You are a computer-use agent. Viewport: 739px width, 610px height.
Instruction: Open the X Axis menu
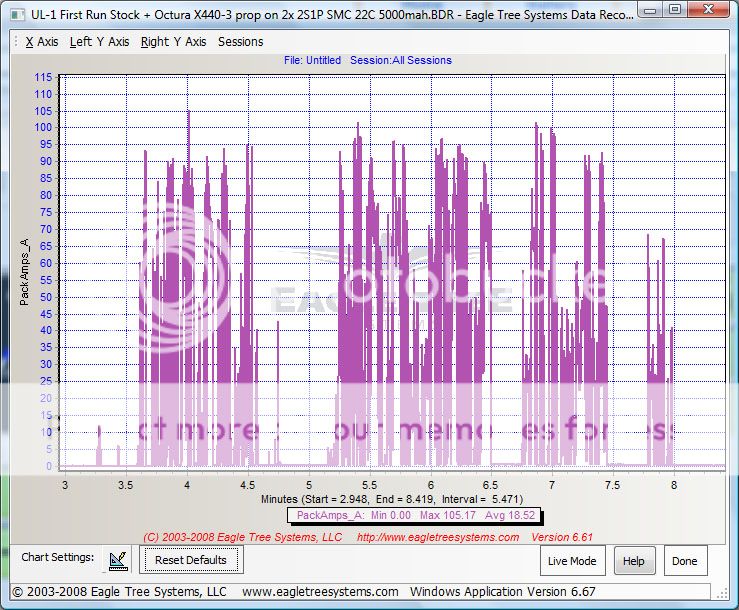pyautogui.click(x=41, y=42)
